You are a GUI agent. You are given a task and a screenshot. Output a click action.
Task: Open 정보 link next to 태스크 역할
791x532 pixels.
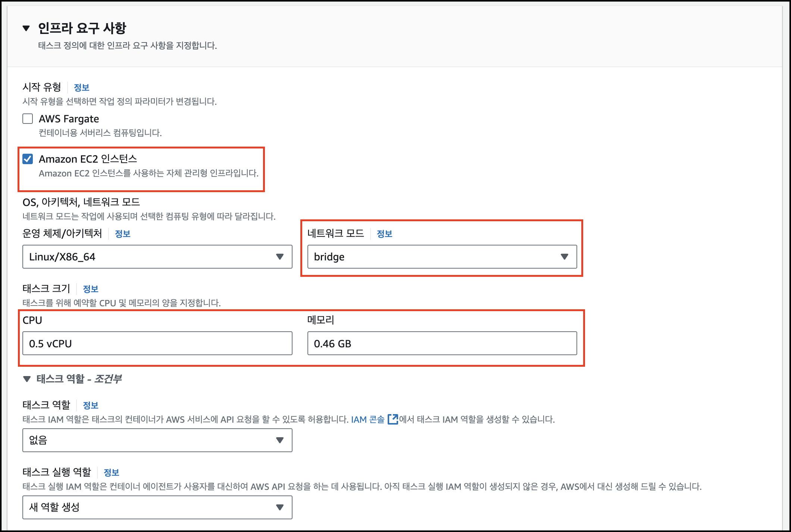click(90, 405)
